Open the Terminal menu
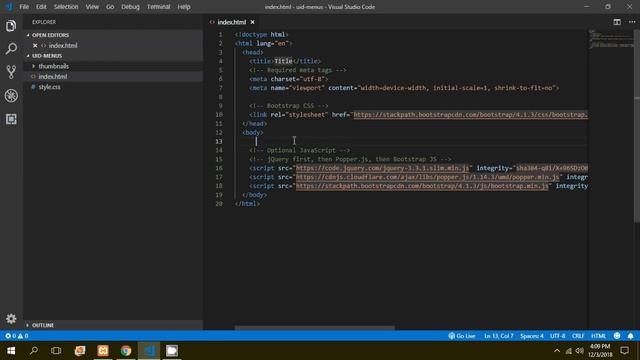Viewport: 640px width, 360px height. pos(158,7)
